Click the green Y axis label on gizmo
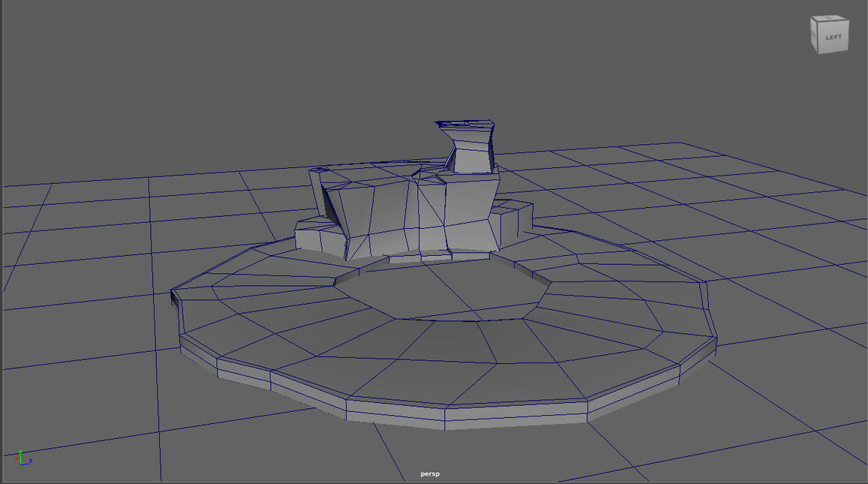 click(20, 452)
